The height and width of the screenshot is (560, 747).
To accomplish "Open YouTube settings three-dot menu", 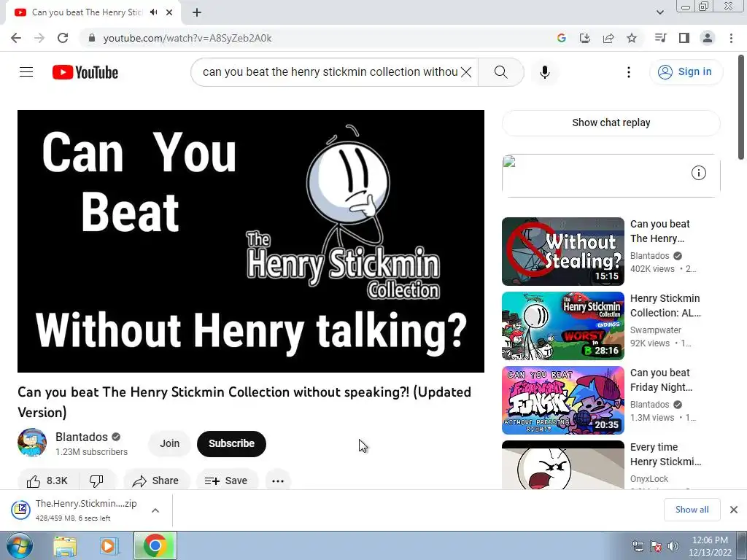I will click(628, 72).
